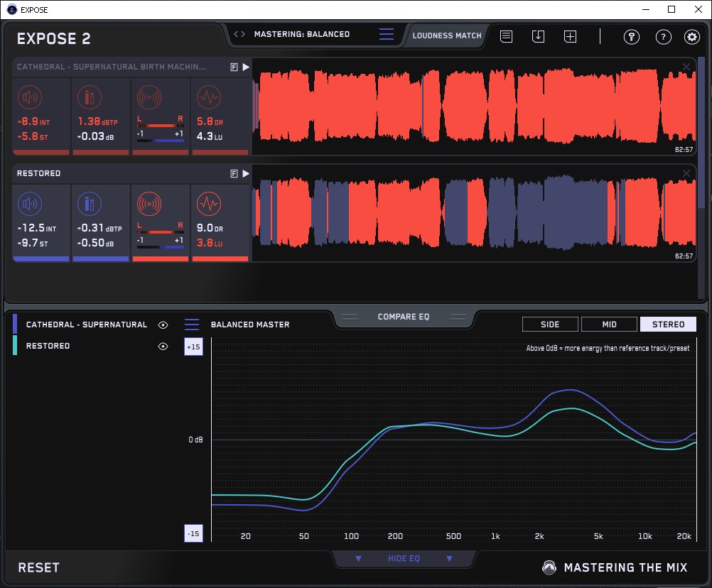Open settings with the gear icon
Screen dimensions: 712x588
[x=691, y=37]
